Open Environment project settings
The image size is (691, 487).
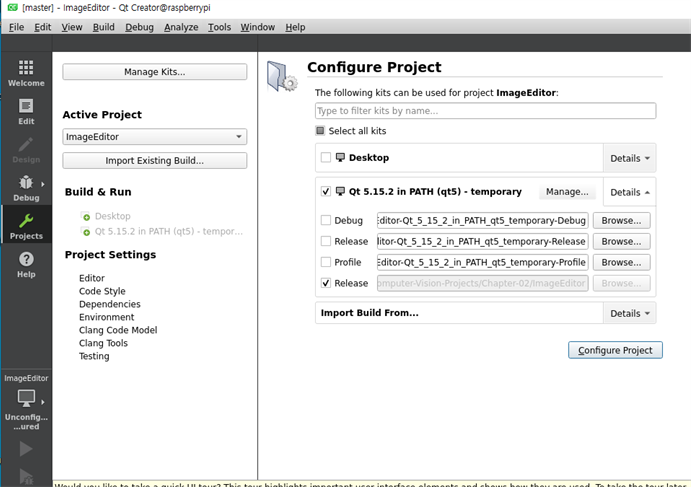click(x=107, y=317)
